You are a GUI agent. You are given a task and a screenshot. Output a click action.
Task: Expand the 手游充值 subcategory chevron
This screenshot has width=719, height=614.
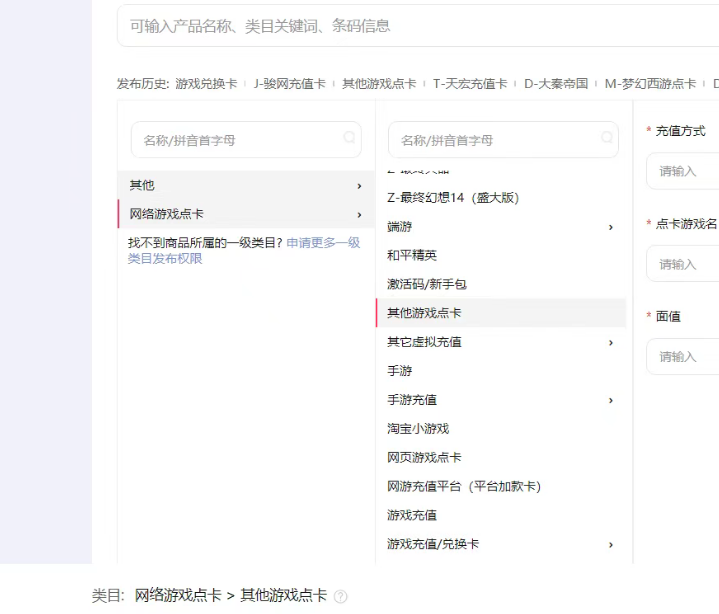611,401
